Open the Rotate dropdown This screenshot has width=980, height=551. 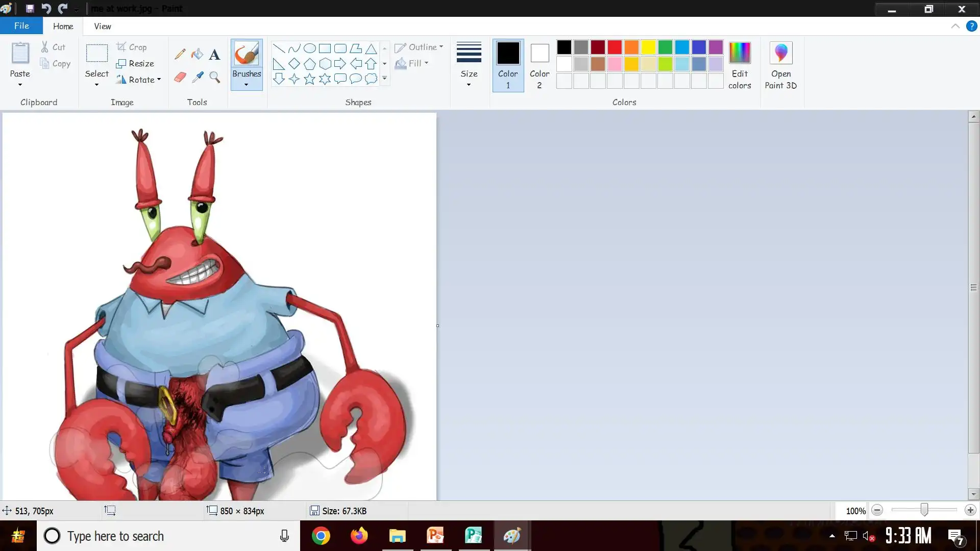138,80
